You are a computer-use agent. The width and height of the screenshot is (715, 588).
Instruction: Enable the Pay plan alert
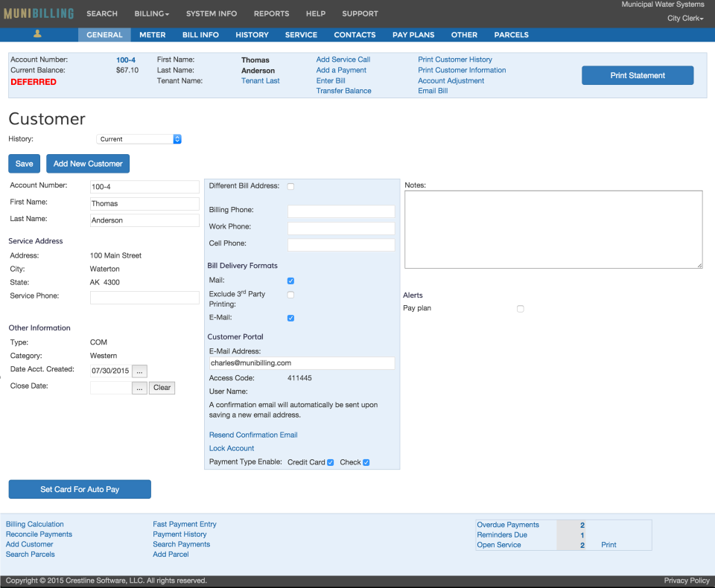(520, 308)
